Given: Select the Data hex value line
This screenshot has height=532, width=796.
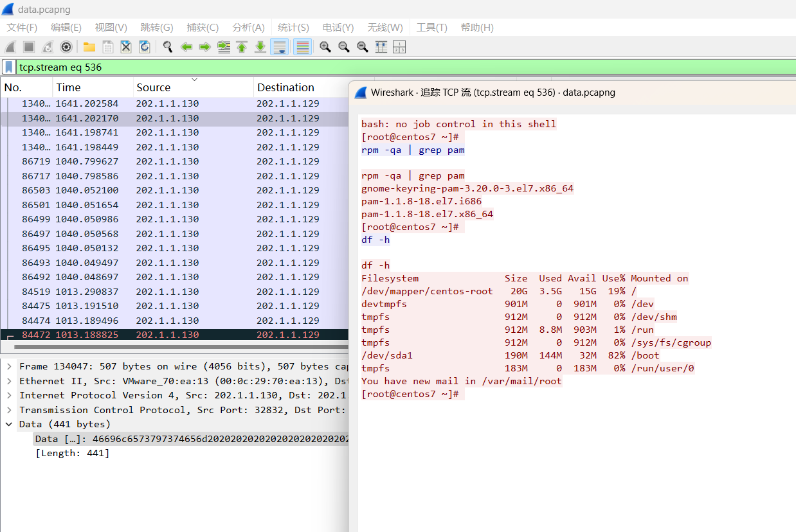Looking at the screenshot, I should tap(191, 439).
